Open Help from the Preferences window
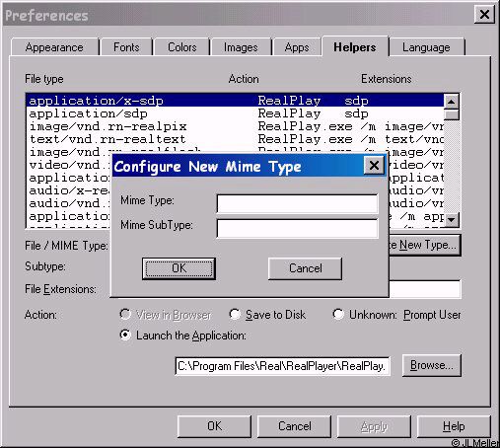The height and width of the screenshot is (448, 500). [454, 426]
